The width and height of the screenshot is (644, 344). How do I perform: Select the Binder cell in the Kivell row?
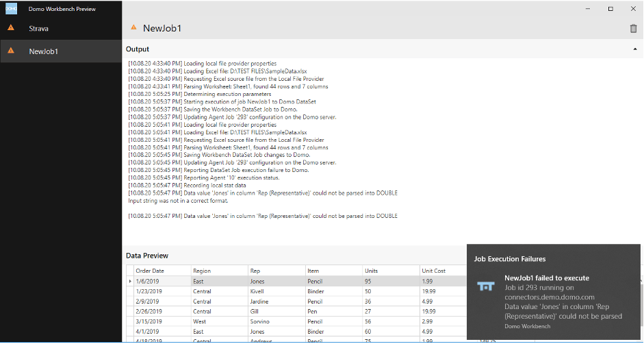334,291
